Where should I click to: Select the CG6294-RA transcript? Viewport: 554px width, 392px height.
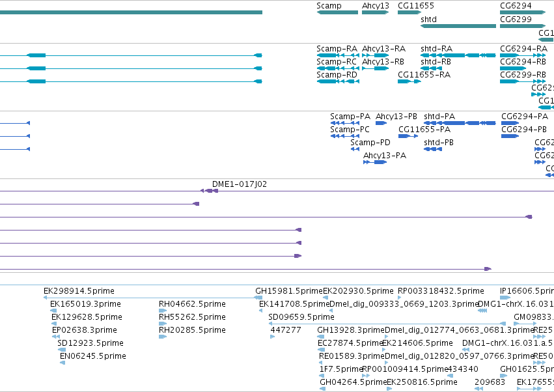(523, 55)
